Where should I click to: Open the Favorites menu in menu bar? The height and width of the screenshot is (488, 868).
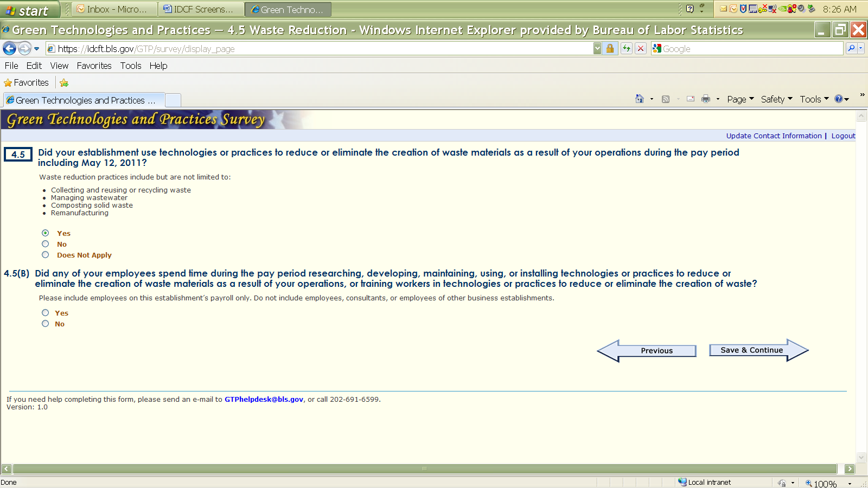click(x=94, y=66)
